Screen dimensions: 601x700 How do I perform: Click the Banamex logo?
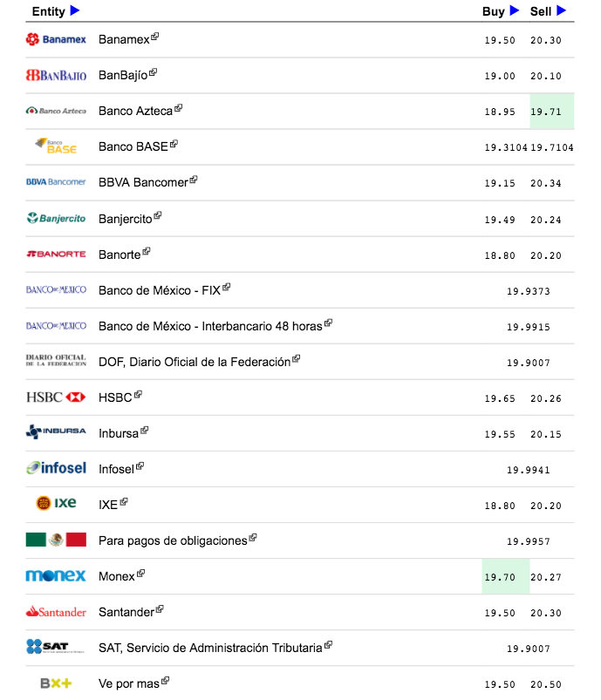click(56, 39)
